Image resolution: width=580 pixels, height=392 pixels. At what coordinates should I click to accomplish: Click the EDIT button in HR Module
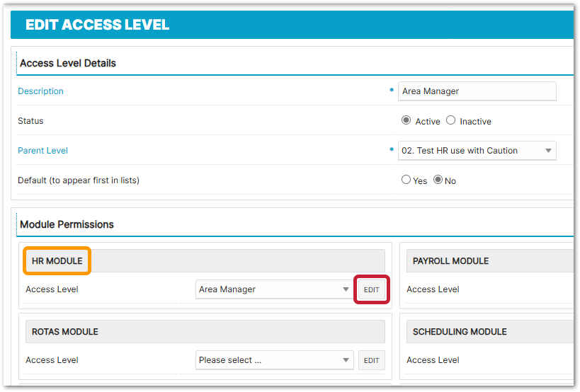point(371,289)
